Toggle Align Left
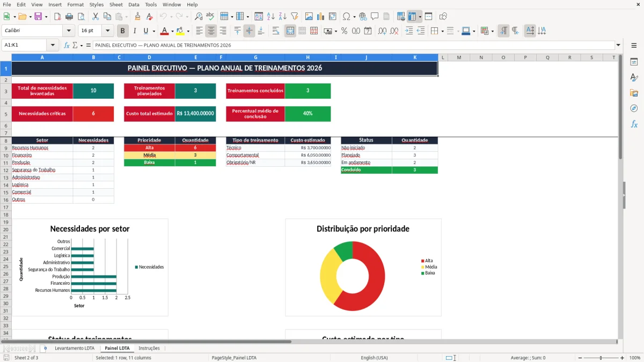644x362 pixels. [x=199, y=31]
